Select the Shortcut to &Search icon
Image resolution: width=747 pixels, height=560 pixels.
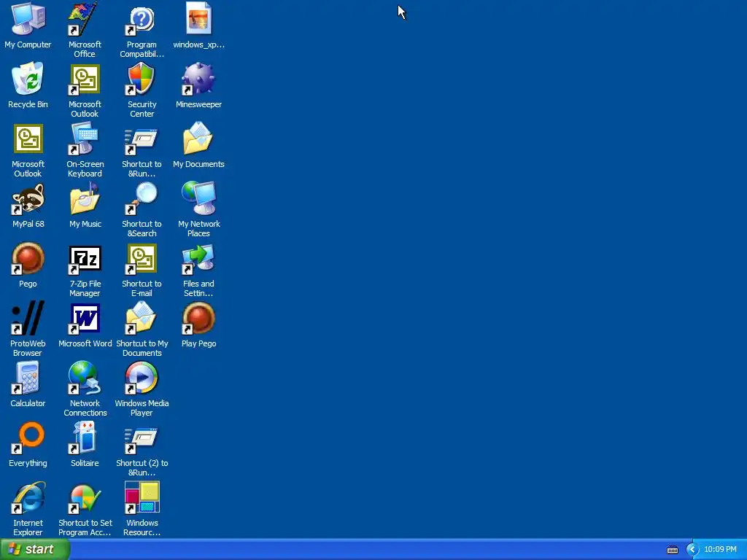pyautogui.click(x=142, y=198)
